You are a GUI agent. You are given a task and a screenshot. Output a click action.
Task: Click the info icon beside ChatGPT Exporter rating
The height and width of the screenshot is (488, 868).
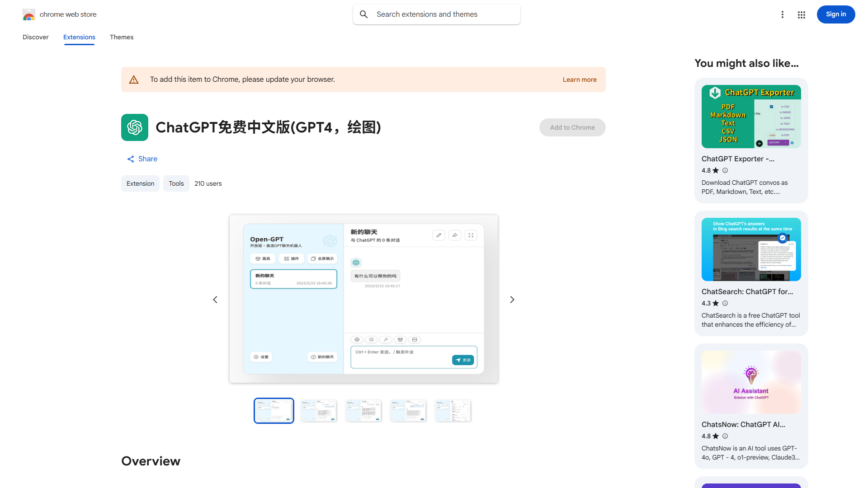[725, 170]
